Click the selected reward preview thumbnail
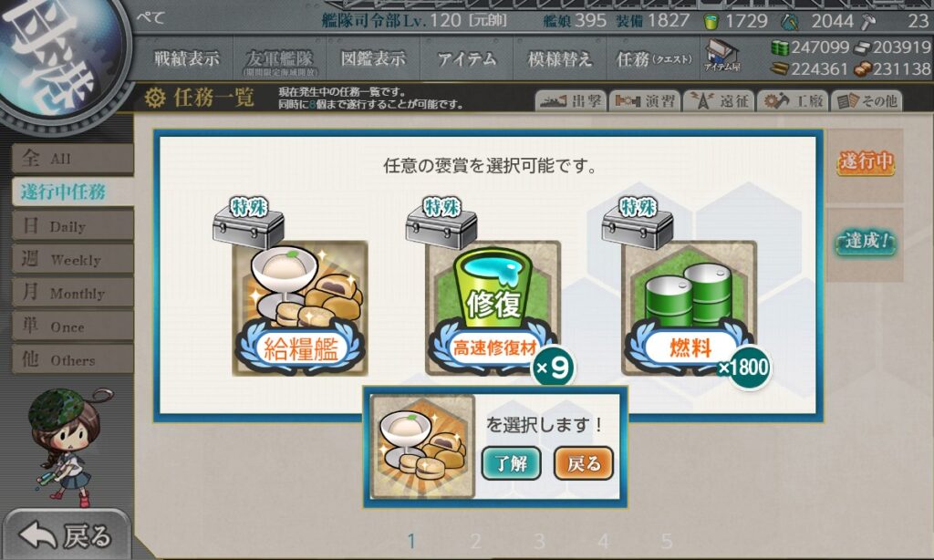Image resolution: width=934 pixels, height=560 pixels. [422, 446]
